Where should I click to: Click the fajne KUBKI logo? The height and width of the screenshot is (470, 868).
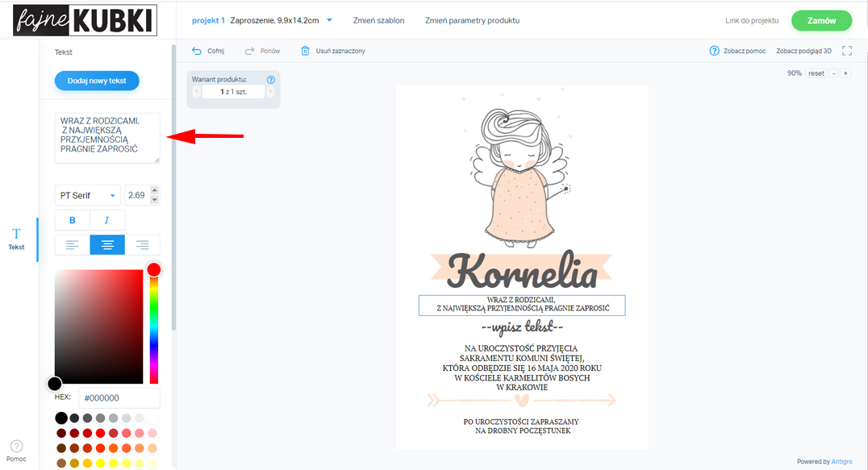coord(86,20)
